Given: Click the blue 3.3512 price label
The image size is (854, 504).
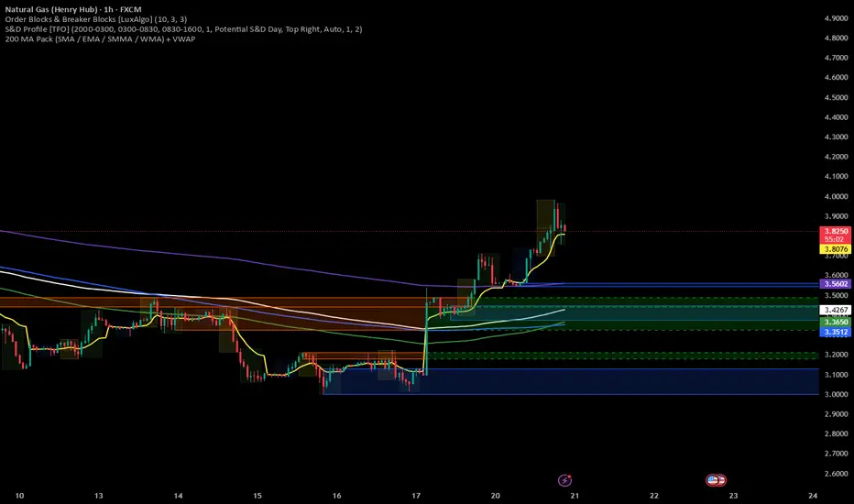Looking at the screenshot, I should [x=835, y=332].
